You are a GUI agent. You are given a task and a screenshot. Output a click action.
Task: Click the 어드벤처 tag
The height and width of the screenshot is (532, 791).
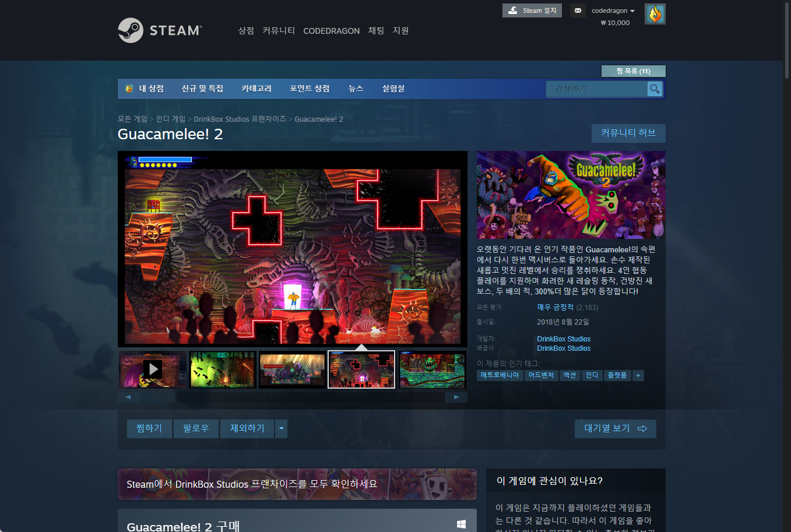[x=541, y=375]
